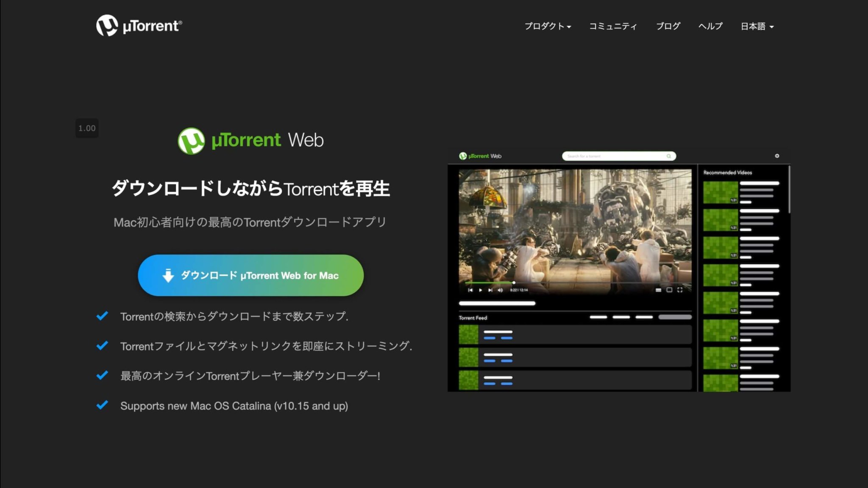Click the video progress bar in the preview
Viewport: 868px width, 488px height.
click(x=578, y=283)
